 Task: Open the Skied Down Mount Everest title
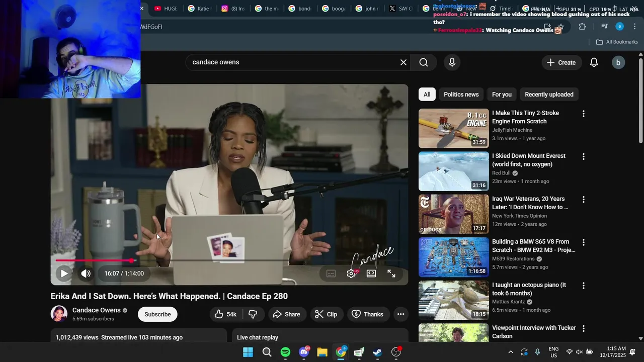click(529, 160)
